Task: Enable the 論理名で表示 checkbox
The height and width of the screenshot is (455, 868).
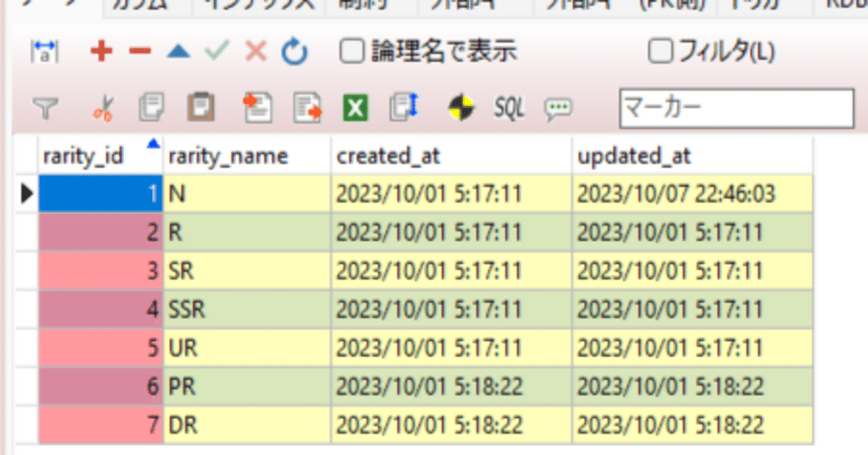Action: coord(351,50)
